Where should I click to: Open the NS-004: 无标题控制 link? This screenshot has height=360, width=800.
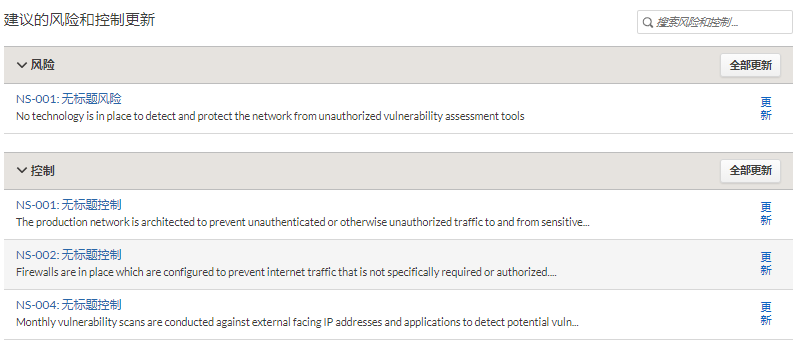[x=69, y=305]
